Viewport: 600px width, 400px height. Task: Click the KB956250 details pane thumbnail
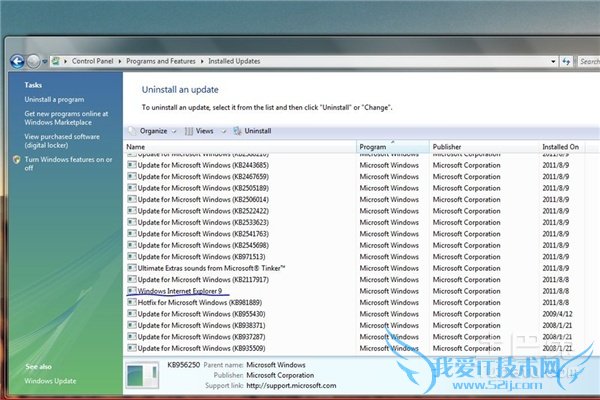[142, 375]
